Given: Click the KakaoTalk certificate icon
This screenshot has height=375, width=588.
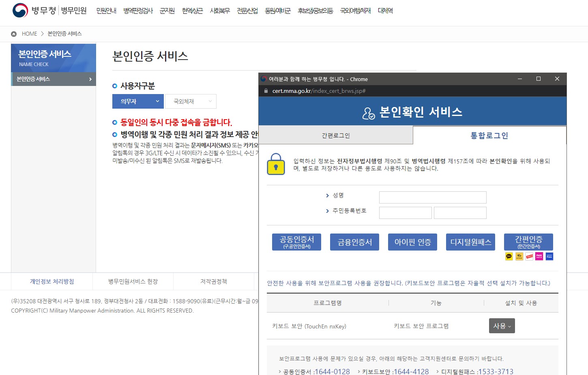Looking at the screenshot, I should point(509,256).
